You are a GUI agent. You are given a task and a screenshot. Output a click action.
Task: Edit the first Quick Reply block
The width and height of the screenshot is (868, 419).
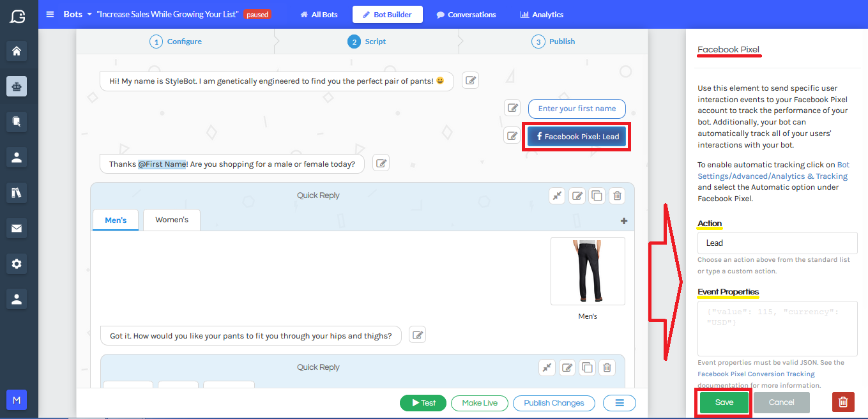(x=577, y=196)
